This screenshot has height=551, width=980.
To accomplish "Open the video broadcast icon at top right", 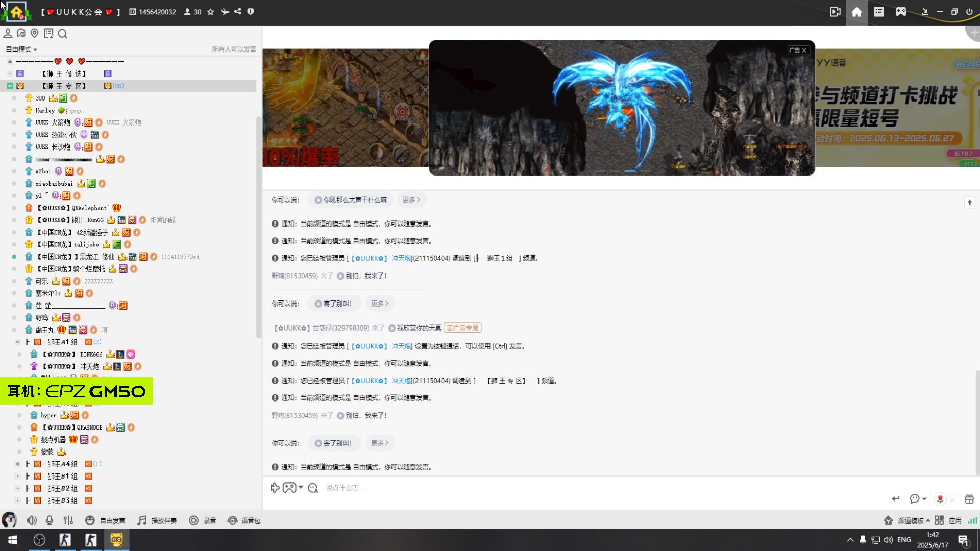I will [x=835, y=12].
